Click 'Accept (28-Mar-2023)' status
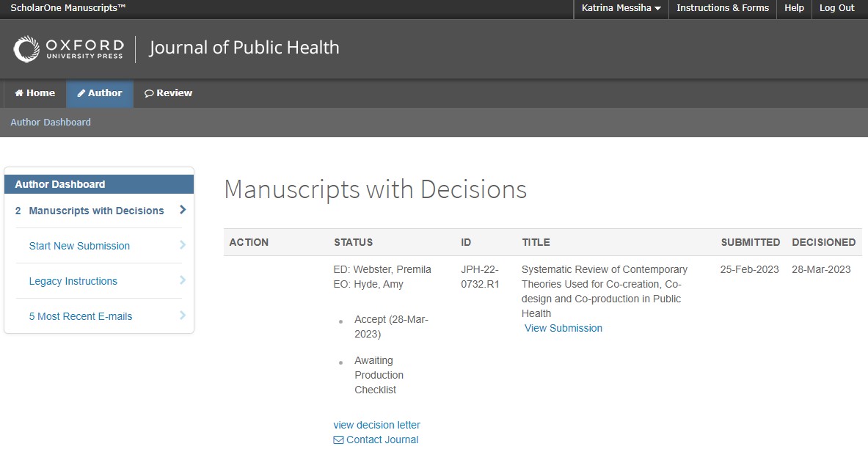 [391, 327]
